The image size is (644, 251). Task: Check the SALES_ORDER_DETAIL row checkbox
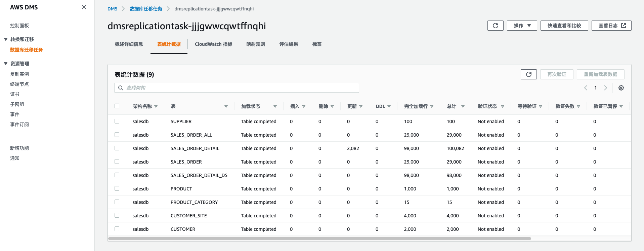point(117,148)
